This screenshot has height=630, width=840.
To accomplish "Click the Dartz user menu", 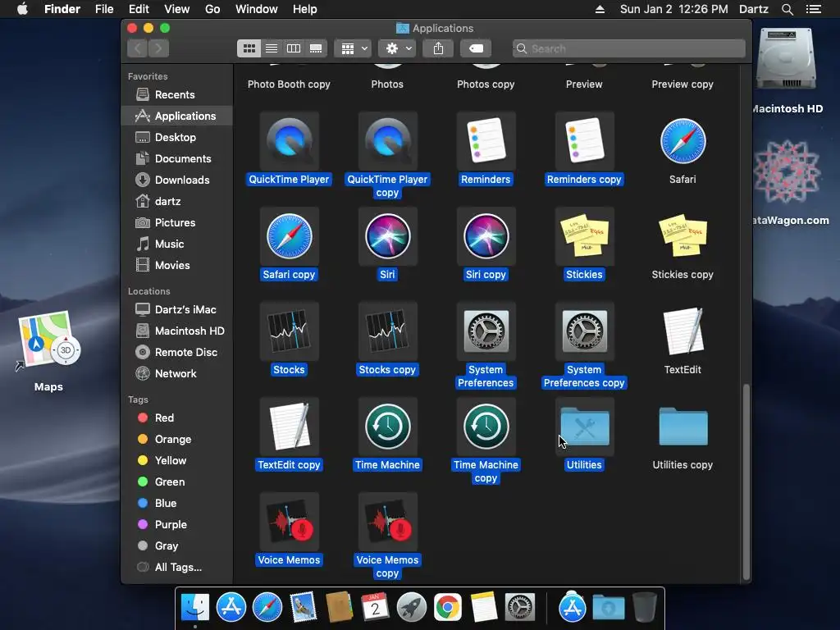I will [x=754, y=9].
